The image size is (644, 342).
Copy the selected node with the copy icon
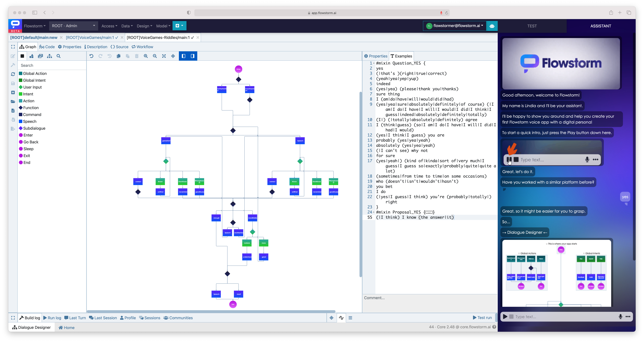118,56
